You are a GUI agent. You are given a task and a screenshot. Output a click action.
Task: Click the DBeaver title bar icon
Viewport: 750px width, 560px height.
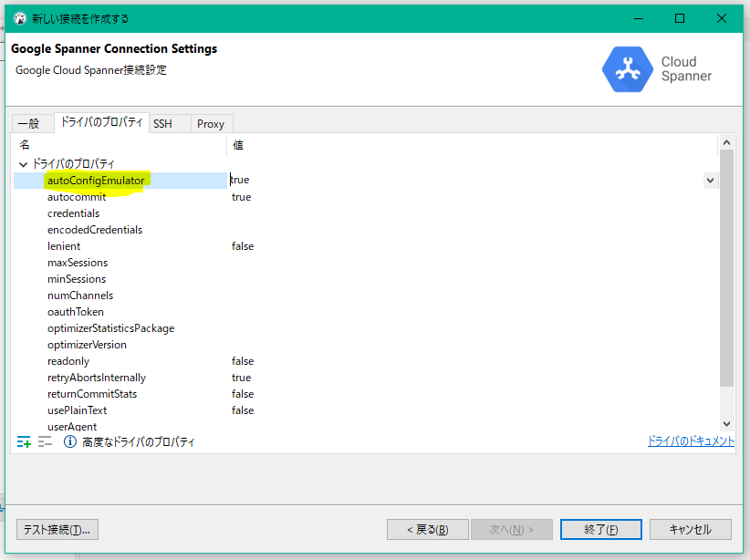(x=20, y=18)
